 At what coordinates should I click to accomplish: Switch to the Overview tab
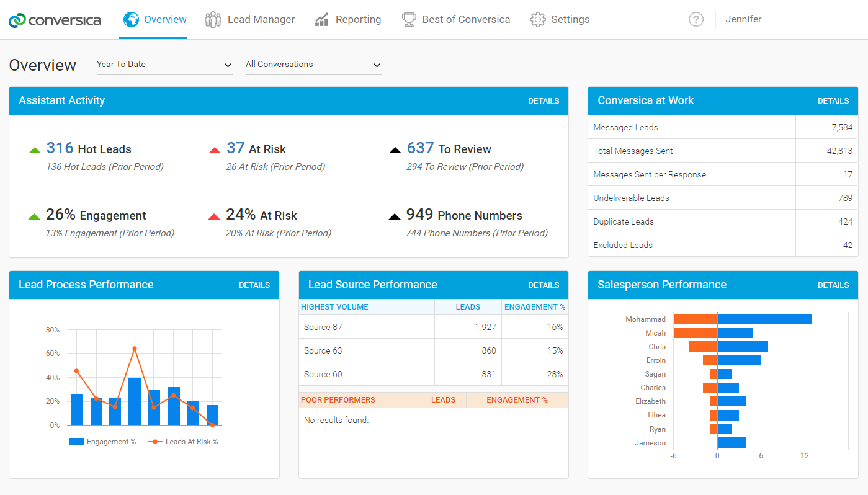153,19
